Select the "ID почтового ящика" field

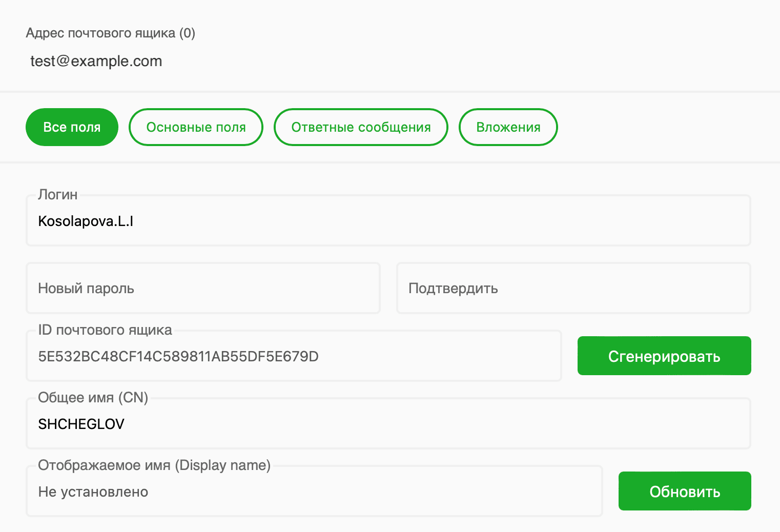(x=294, y=355)
